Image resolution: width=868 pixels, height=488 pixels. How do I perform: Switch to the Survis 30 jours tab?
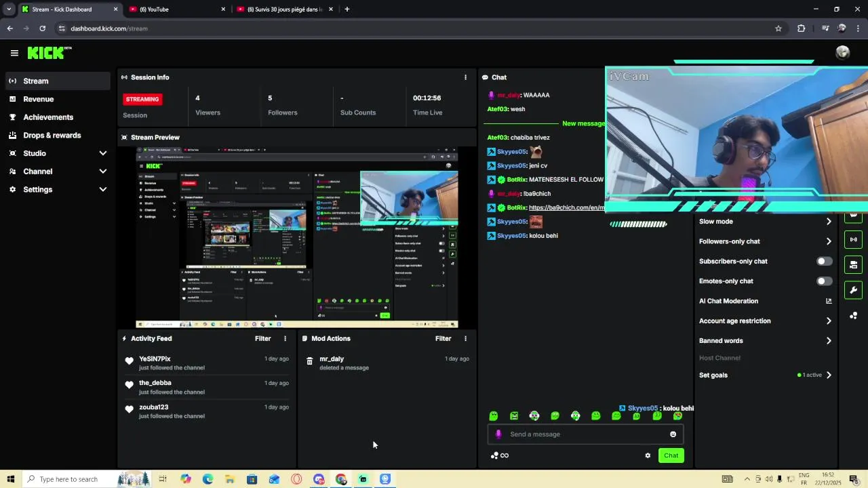click(285, 9)
